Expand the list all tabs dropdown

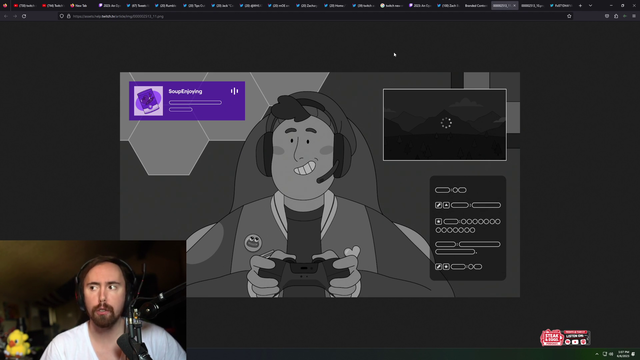590,6
